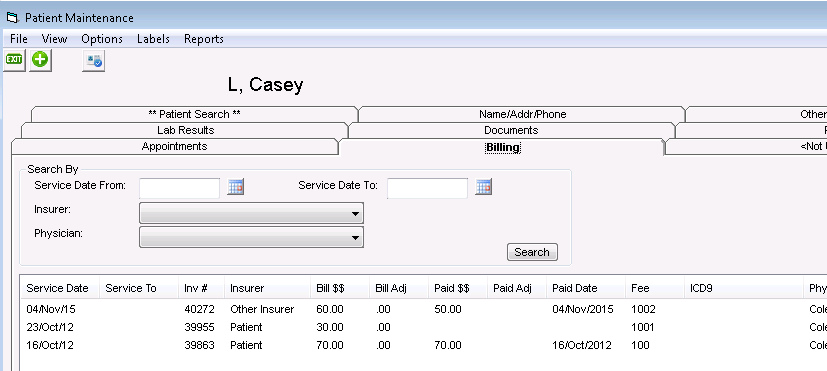Open calendar picker for Service Date To
Viewport: 827px width, 371px height.
[x=483, y=187]
